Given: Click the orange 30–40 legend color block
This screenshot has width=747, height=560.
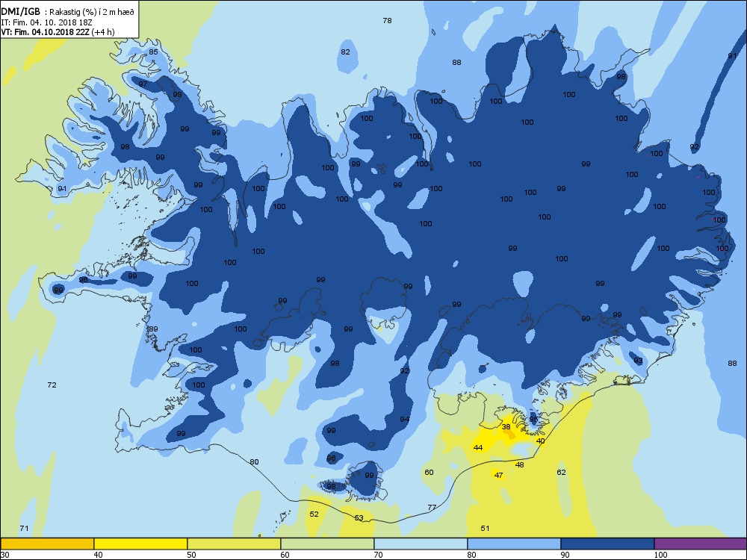Looking at the screenshot, I should (x=47, y=544).
